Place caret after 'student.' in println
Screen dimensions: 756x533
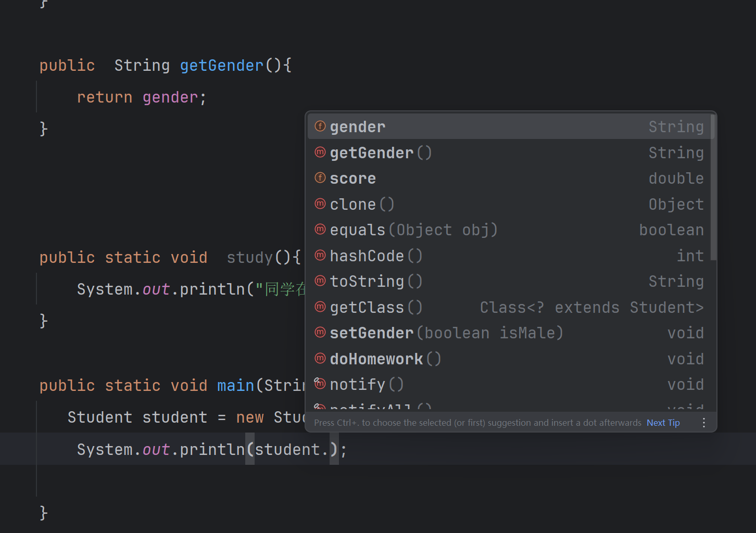(330, 449)
